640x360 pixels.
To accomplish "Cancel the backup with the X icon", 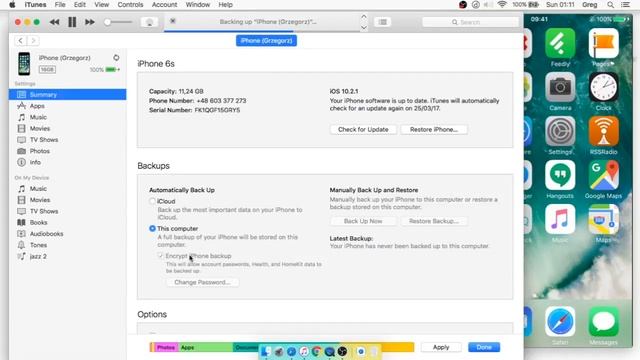I will [173, 21].
